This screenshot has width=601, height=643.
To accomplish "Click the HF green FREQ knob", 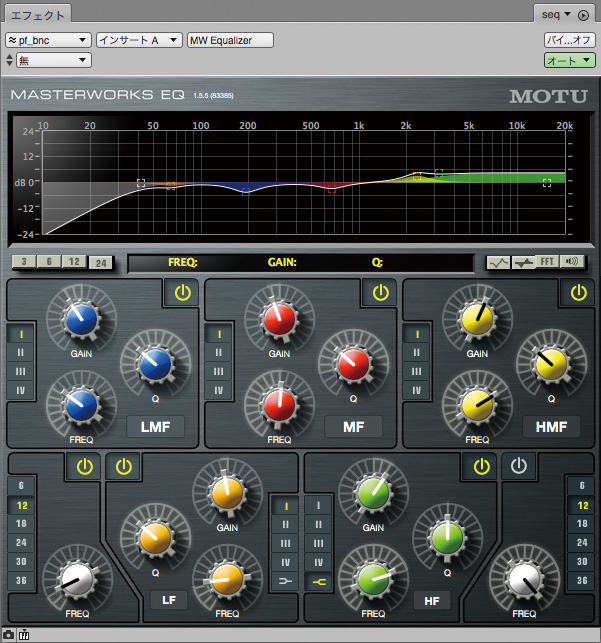I will (373, 579).
